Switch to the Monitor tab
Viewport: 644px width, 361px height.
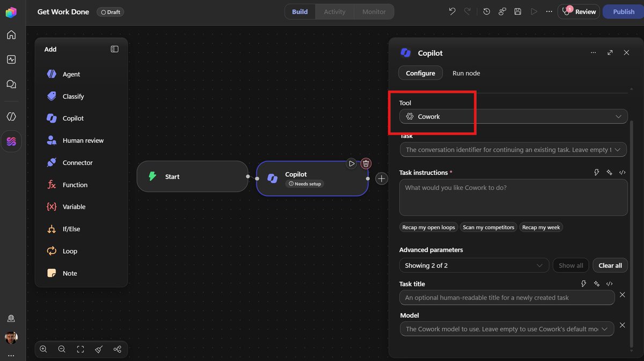pos(374,12)
